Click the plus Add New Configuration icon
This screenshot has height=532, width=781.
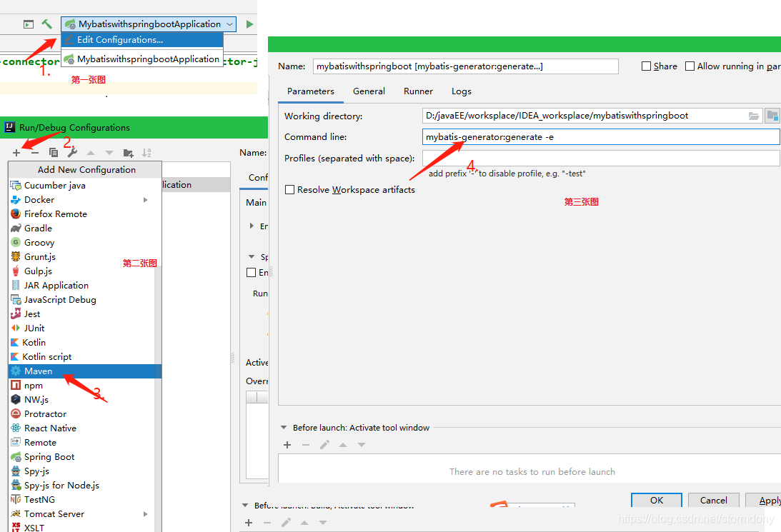click(16, 153)
